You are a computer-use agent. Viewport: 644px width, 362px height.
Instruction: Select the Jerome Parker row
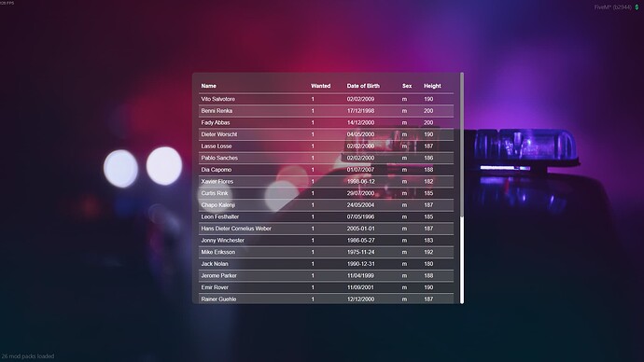(326, 276)
